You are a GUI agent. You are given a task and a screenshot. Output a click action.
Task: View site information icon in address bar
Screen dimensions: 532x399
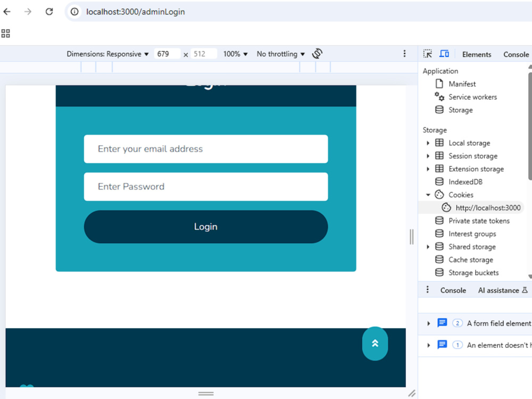[74, 12]
